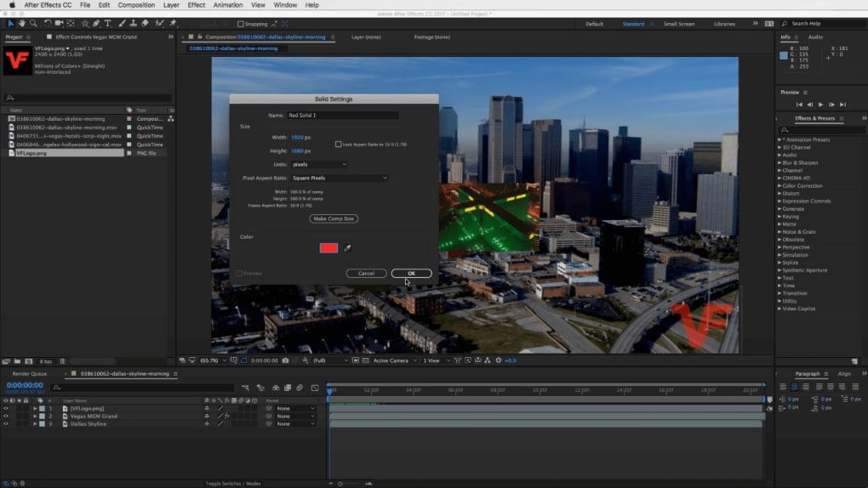The width and height of the screenshot is (868, 488).
Task: Take a snapshot with the viewer camera icon
Action: click(285, 360)
